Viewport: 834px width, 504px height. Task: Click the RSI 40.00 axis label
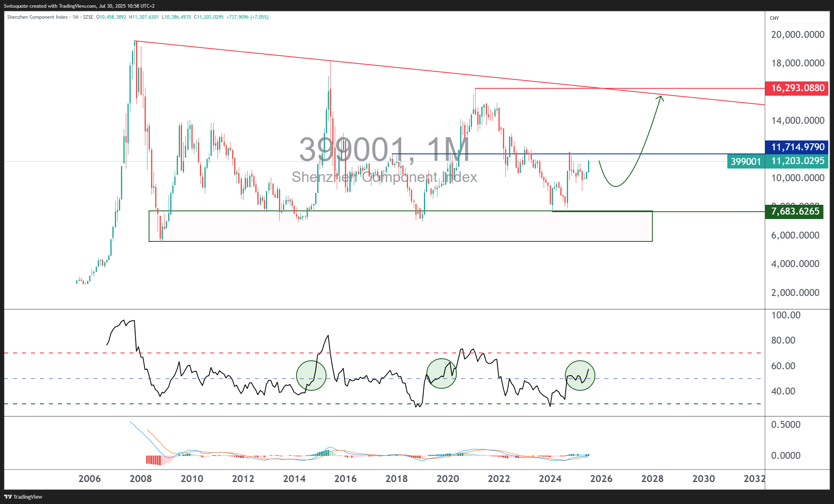point(783,391)
